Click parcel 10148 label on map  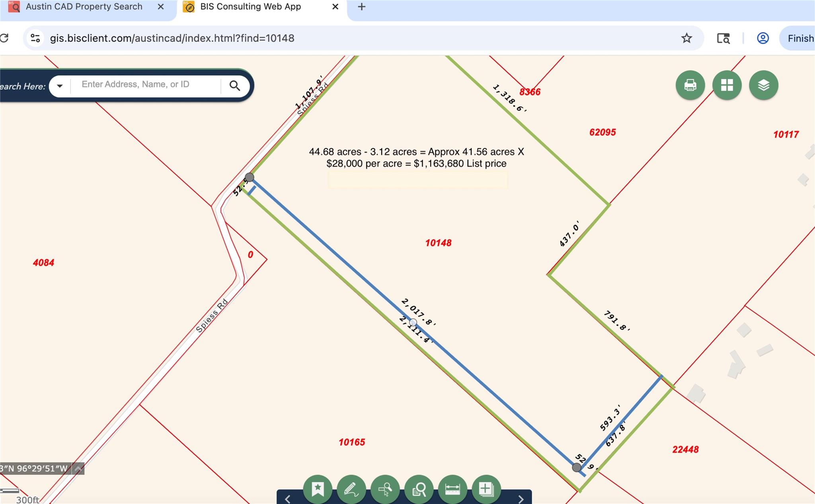pyautogui.click(x=438, y=243)
